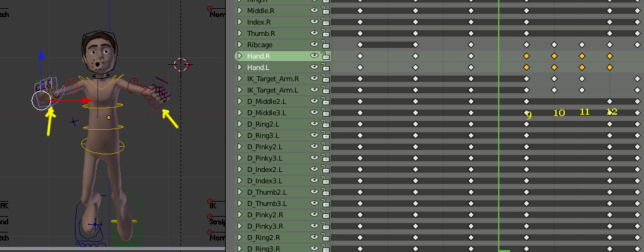
Task: Expand the D_Pinky2.L channel triangle
Action: pyautogui.click(x=240, y=147)
